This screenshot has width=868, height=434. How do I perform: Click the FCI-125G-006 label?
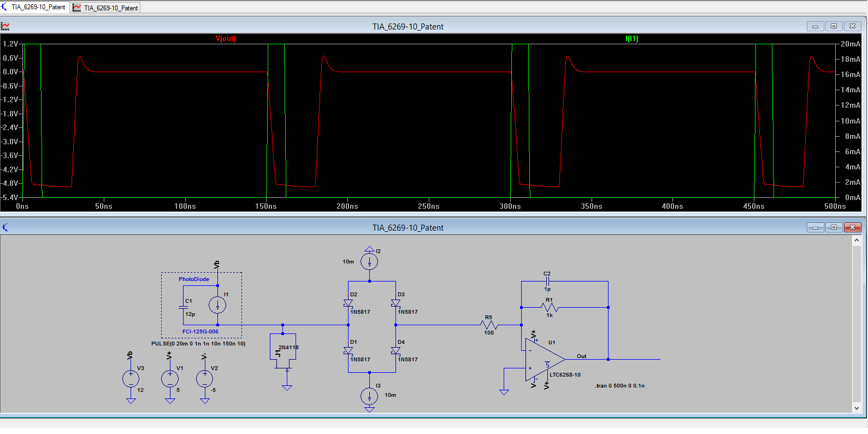click(200, 332)
